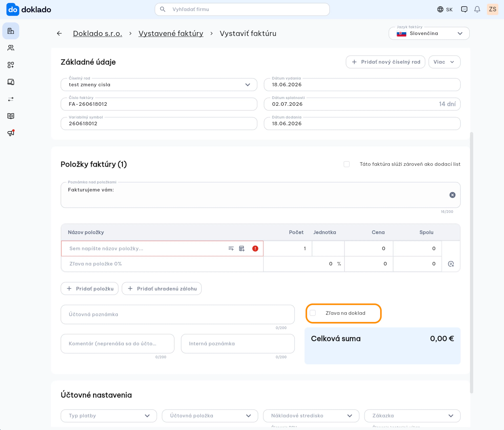
Task: Click the red error indicator icon
Action: click(255, 248)
